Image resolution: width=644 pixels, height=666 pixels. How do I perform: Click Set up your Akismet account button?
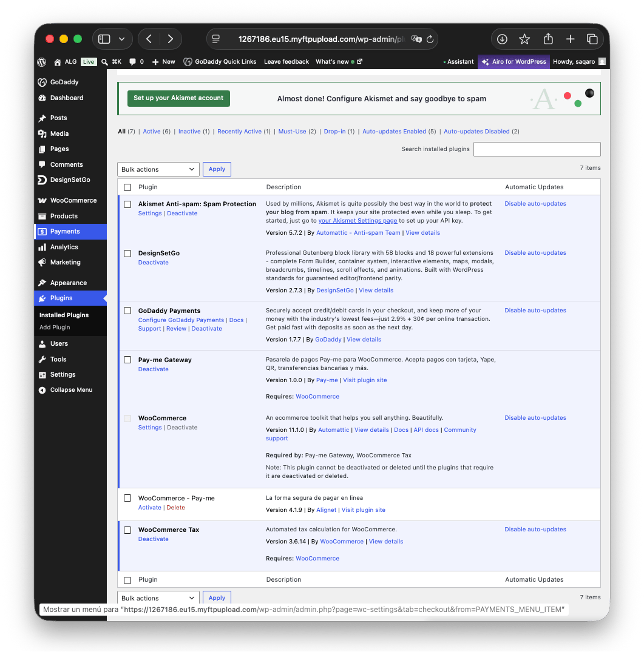click(x=178, y=98)
